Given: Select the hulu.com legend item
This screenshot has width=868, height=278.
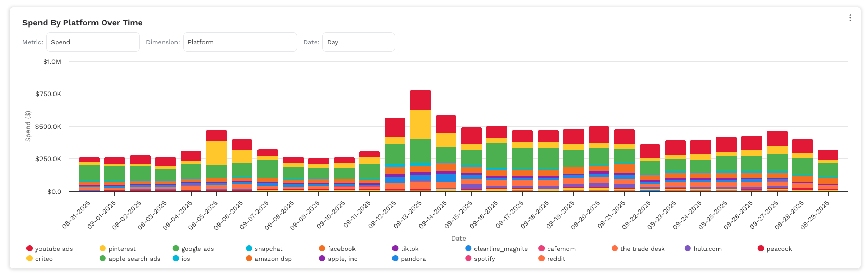Looking at the screenshot, I should coord(707,249).
